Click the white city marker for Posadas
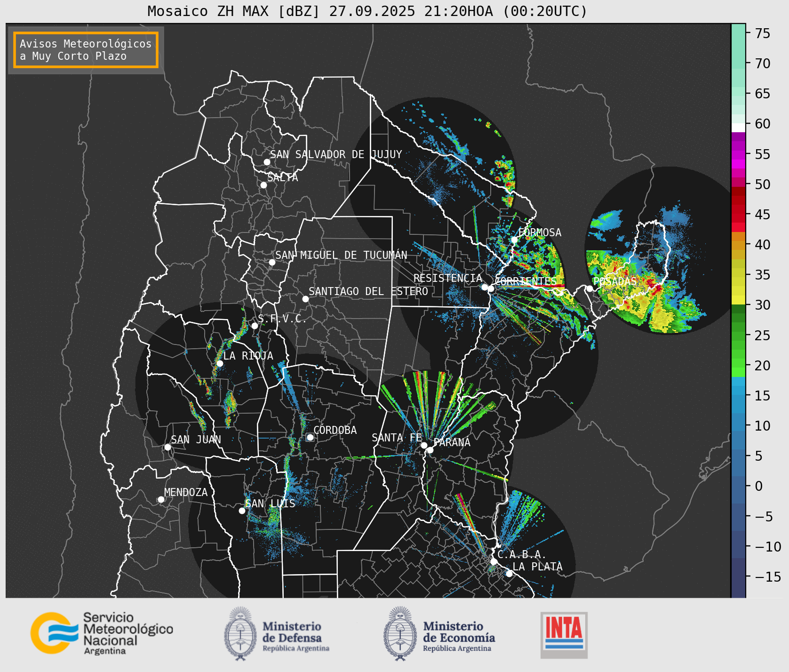Screen dimensions: 789x672 pos(590,288)
